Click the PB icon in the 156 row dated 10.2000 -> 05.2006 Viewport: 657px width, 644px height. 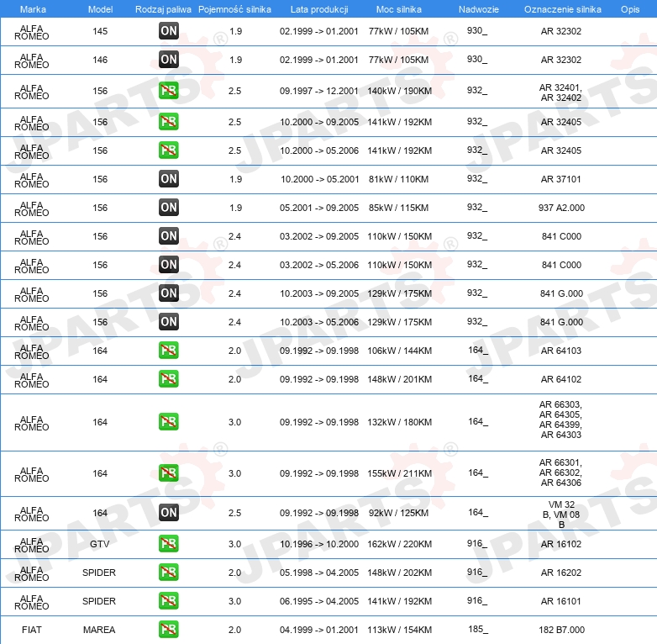[x=169, y=150]
